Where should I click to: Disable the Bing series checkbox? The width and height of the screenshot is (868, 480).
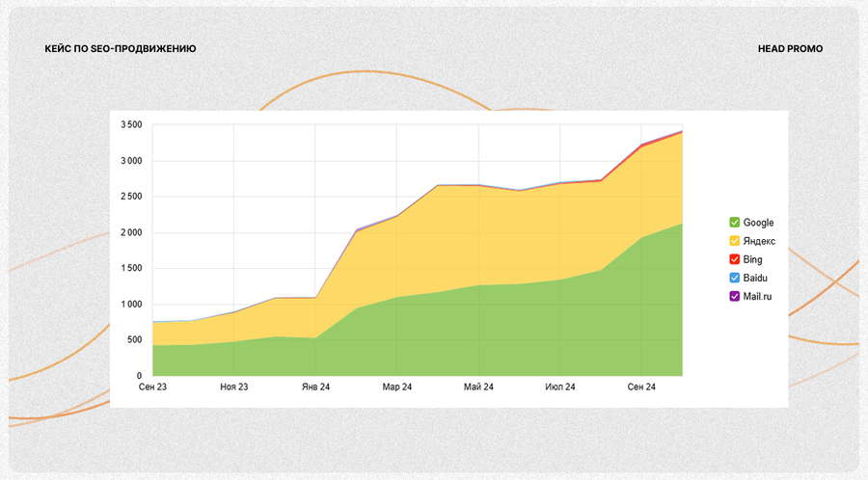[x=735, y=259]
